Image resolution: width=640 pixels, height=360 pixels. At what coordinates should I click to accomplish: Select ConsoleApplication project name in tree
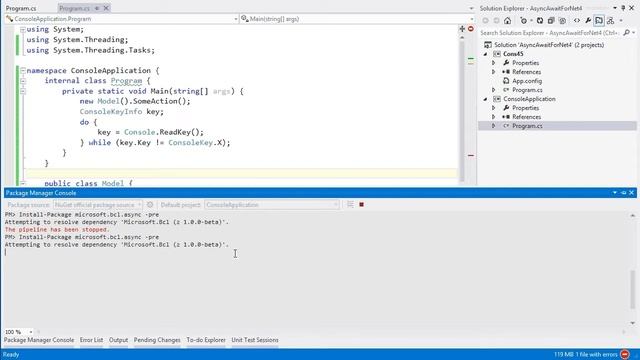(x=529, y=99)
